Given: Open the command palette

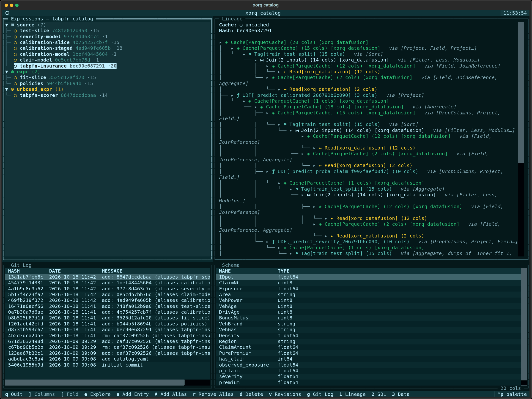Looking at the screenshot, I should point(512,394).
